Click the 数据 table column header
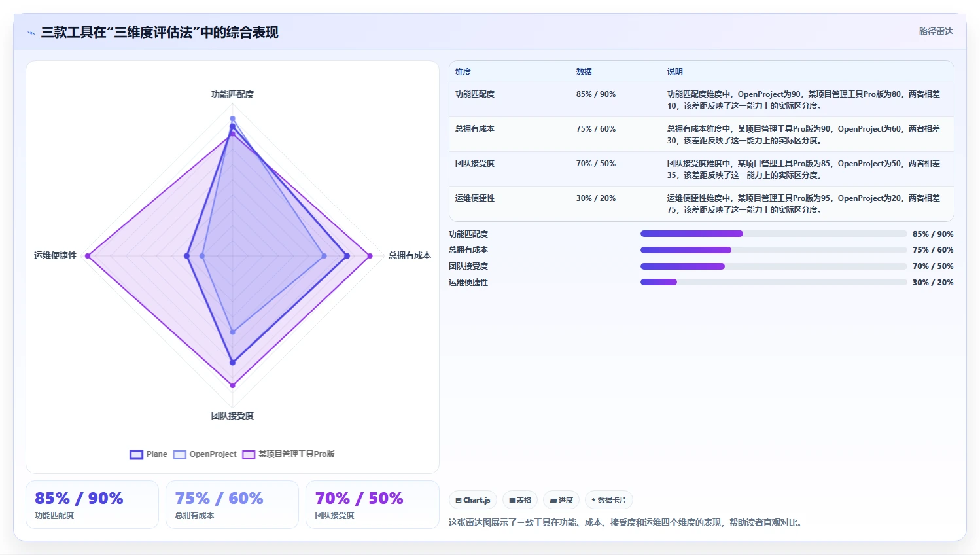The image size is (980, 555). coord(584,72)
